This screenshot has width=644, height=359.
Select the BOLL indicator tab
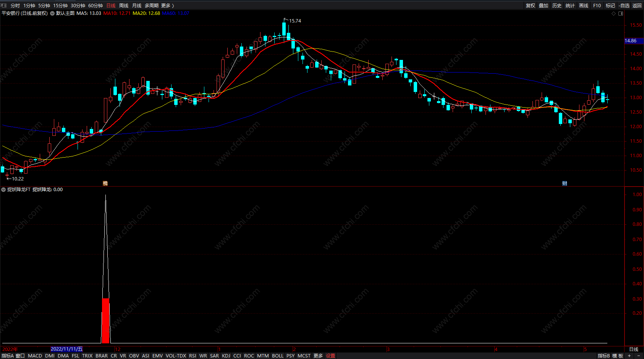pyautogui.click(x=278, y=356)
